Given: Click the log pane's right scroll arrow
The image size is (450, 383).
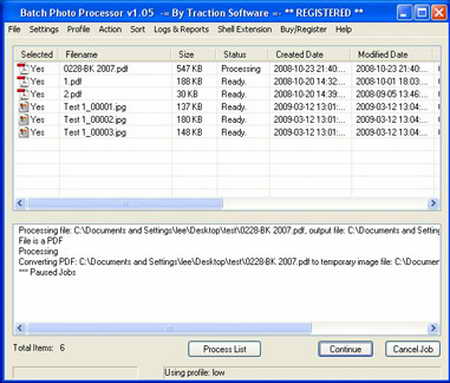Looking at the screenshot, I should pyautogui.click(x=433, y=328).
